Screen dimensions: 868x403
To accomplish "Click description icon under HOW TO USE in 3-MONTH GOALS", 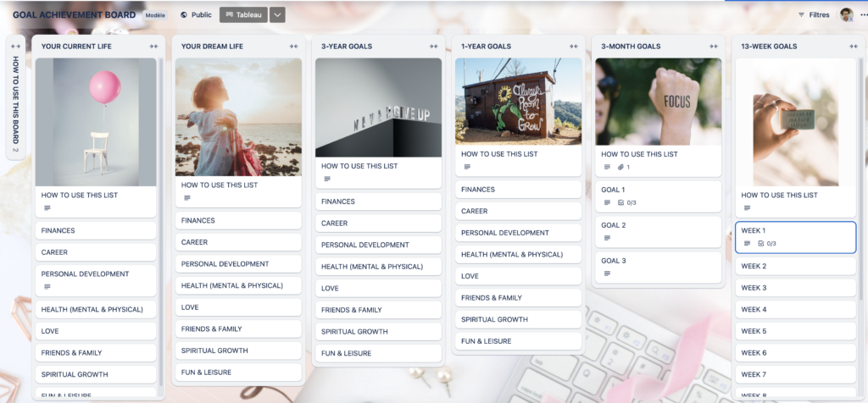I will [x=607, y=167].
